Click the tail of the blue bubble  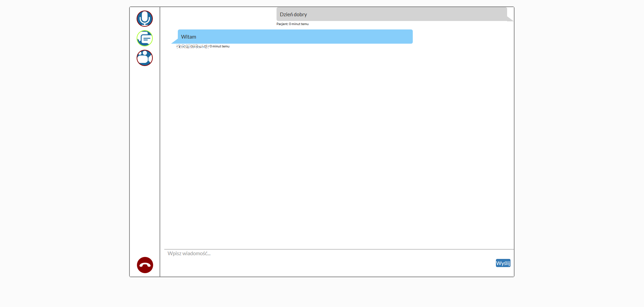[x=175, y=42]
